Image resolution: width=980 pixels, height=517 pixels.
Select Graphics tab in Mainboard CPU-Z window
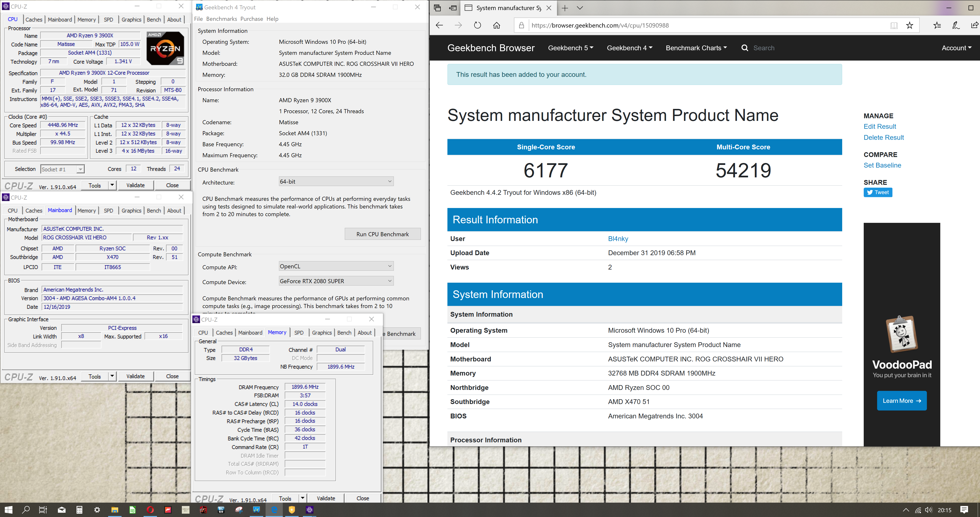click(131, 211)
